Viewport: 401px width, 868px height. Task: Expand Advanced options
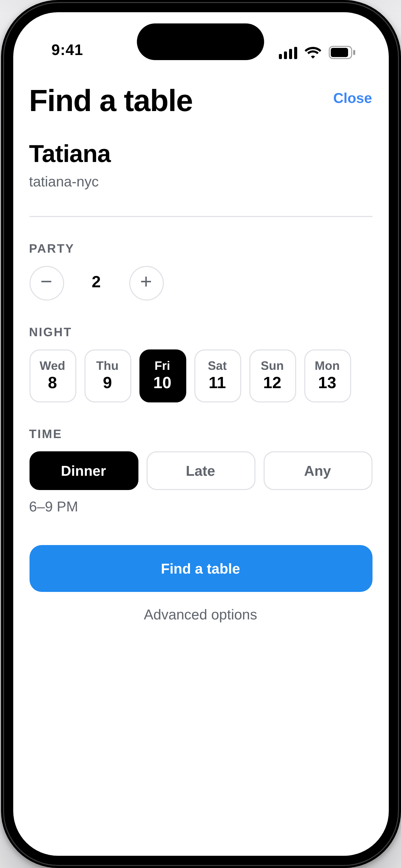[200, 615]
